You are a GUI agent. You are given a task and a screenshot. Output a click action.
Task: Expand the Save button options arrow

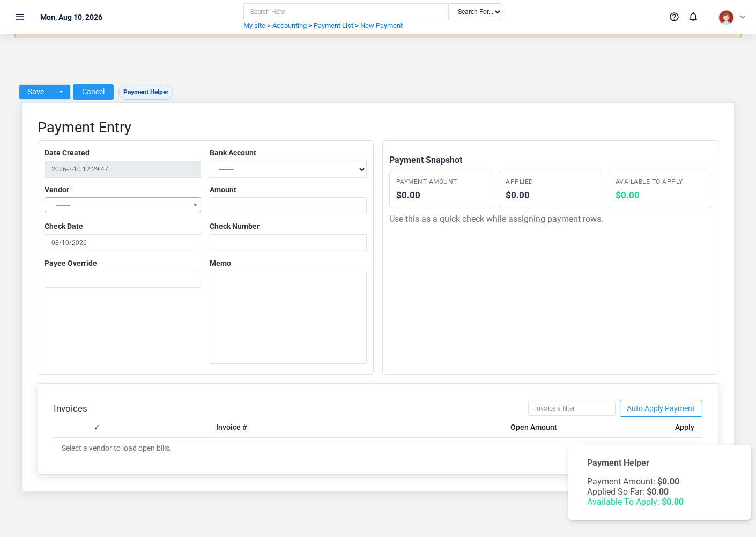coord(61,92)
